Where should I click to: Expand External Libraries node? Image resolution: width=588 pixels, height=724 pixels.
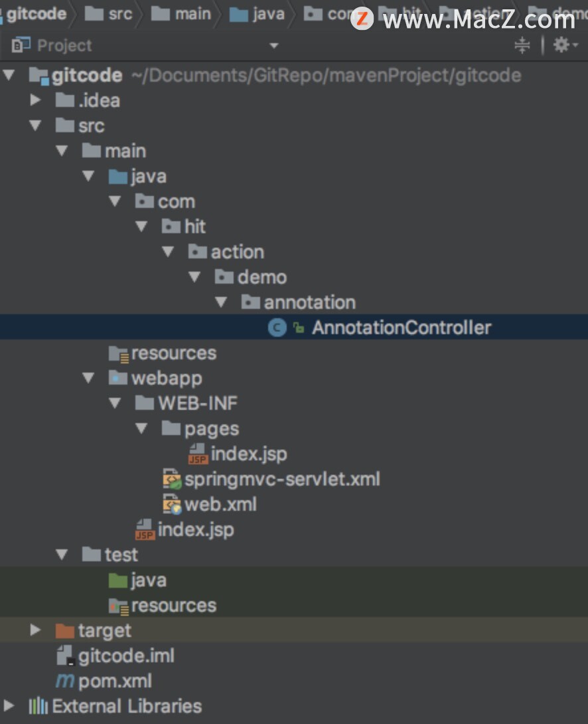point(9,705)
